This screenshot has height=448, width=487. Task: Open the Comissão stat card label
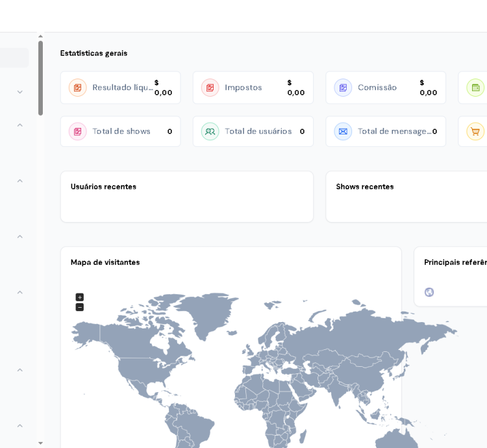click(x=377, y=88)
